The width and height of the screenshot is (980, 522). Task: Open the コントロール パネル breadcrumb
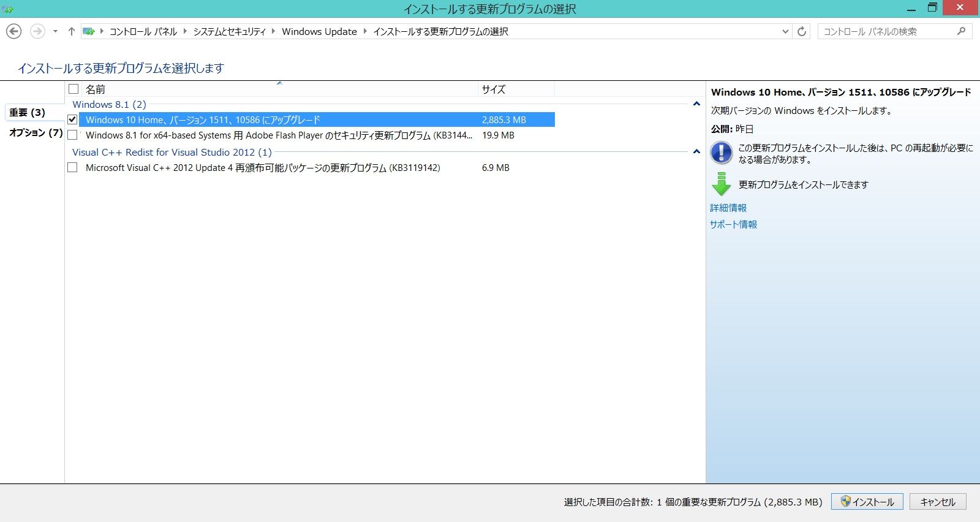143,31
